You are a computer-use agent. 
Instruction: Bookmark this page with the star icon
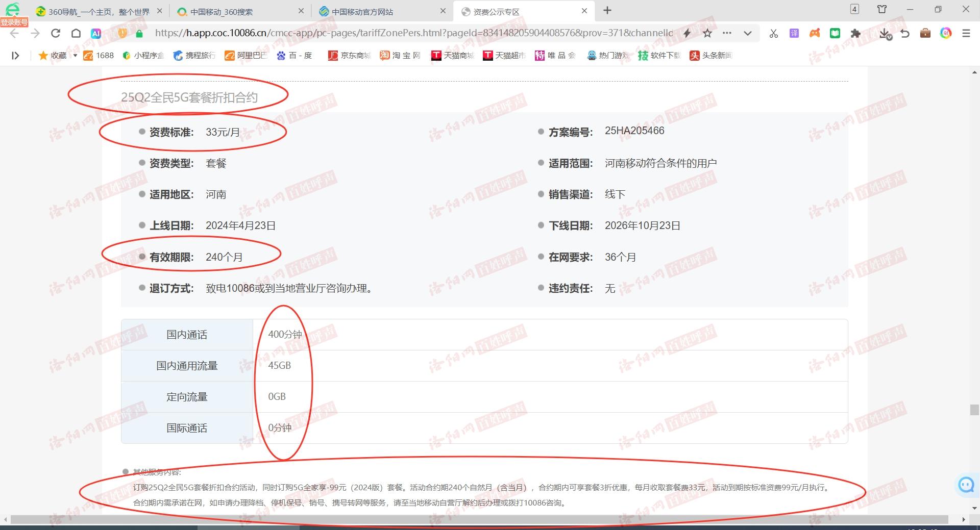click(x=707, y=33)
